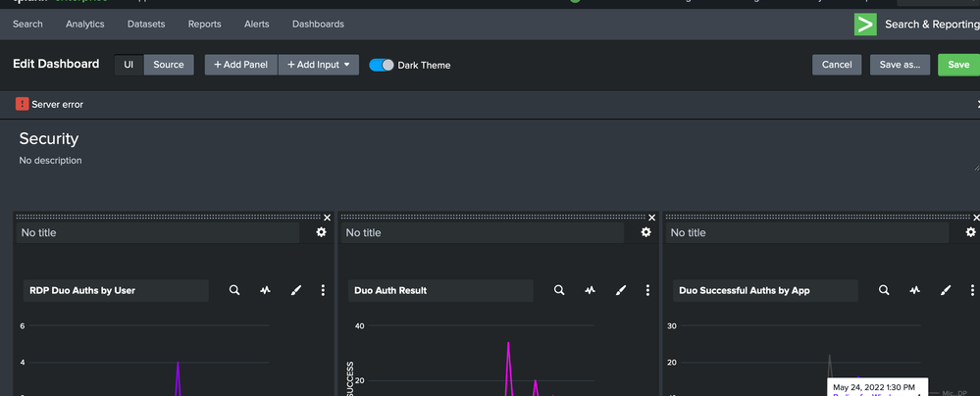Open the Dashboards menu item
This screenshot has height=396, width=980.
coord(318,24)
